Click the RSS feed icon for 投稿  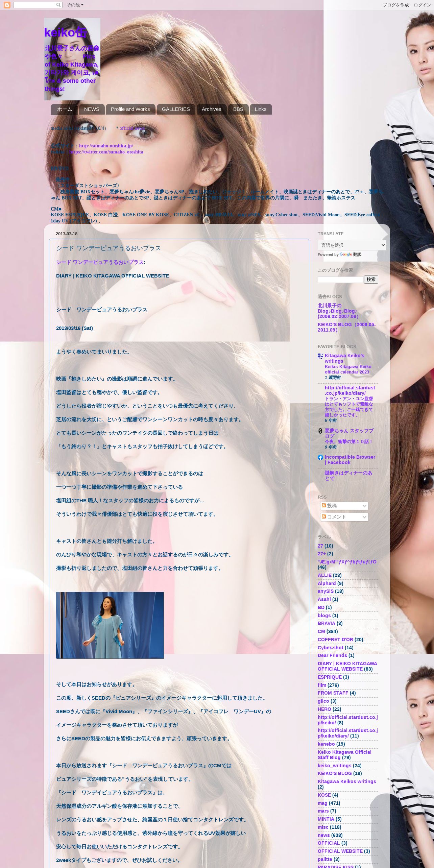coord(324,505)
